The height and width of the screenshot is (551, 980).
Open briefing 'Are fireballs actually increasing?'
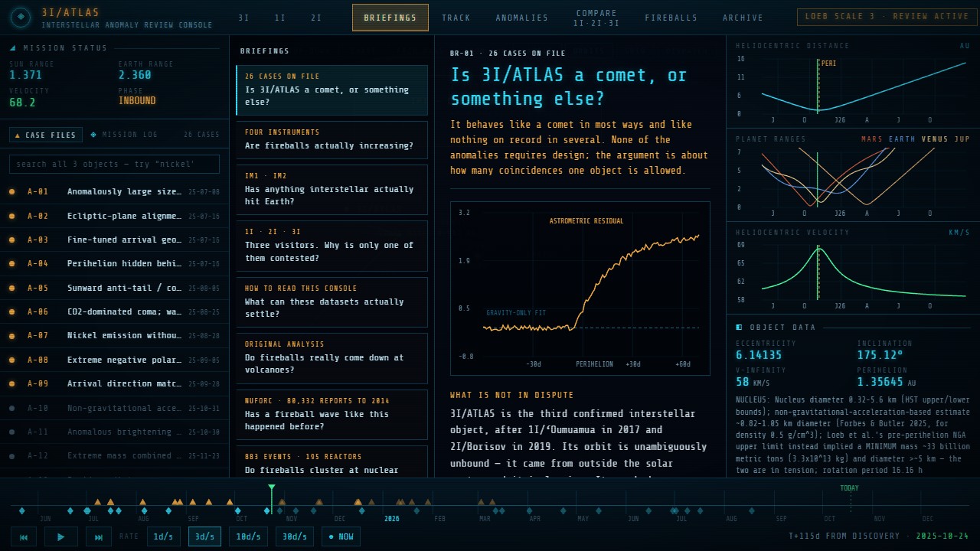pyautogui.click(x=332, y=139)
